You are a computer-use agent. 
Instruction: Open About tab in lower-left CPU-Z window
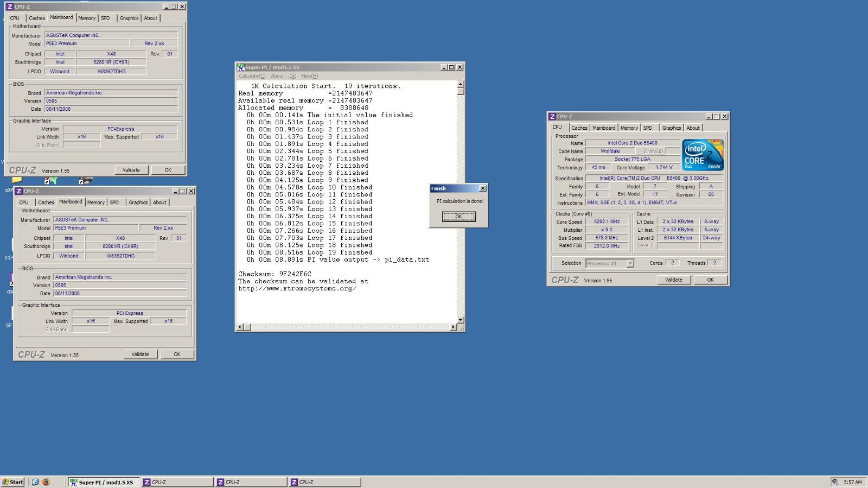tap(159, 202)
